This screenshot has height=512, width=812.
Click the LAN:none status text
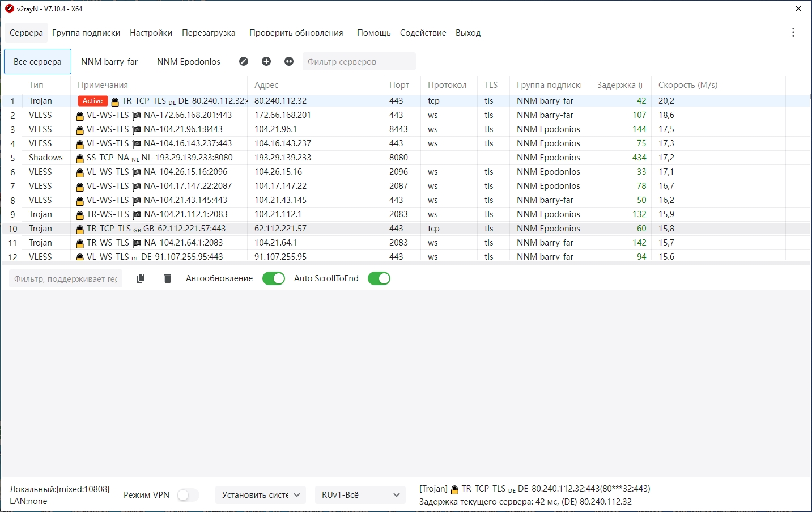coord(28,501)
